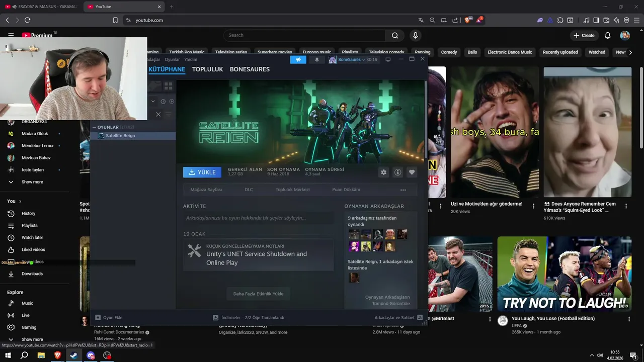Collapse the OYUNLAR category in Steam library

(94, 127)
